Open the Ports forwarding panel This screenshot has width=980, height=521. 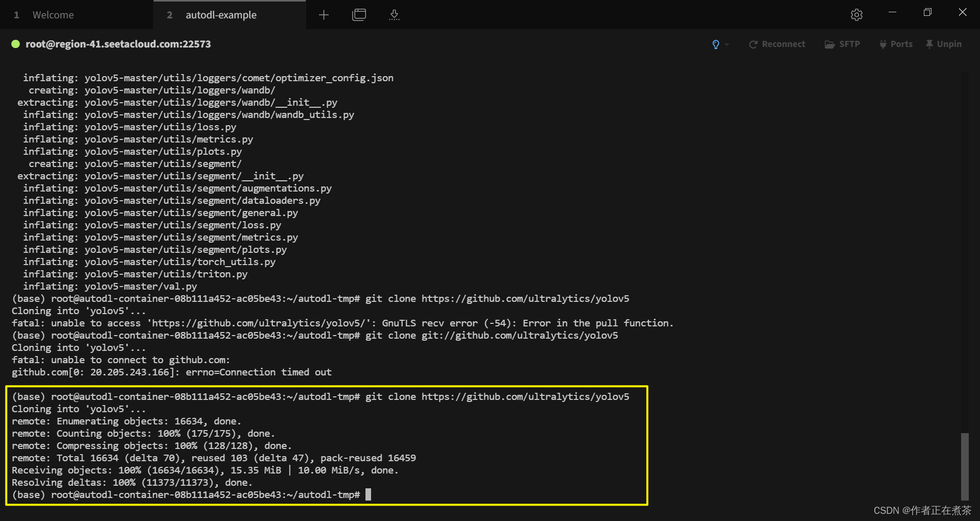[896, 44]
